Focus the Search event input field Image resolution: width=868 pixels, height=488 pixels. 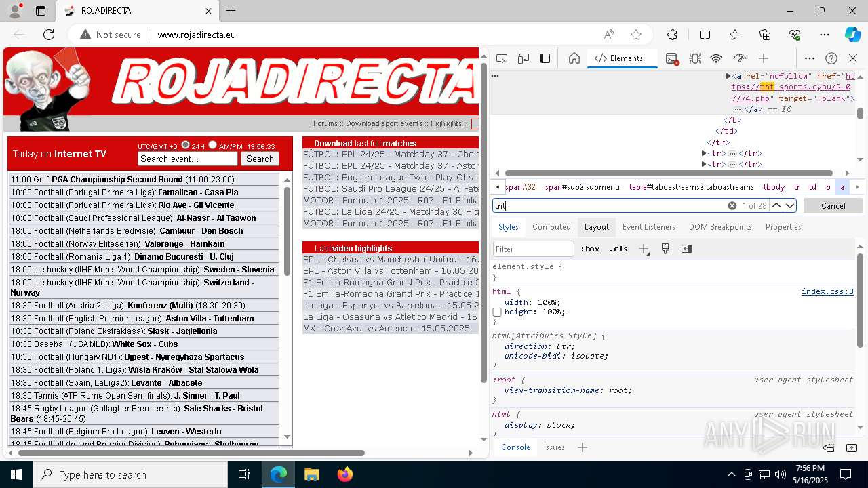click(188, 159)
